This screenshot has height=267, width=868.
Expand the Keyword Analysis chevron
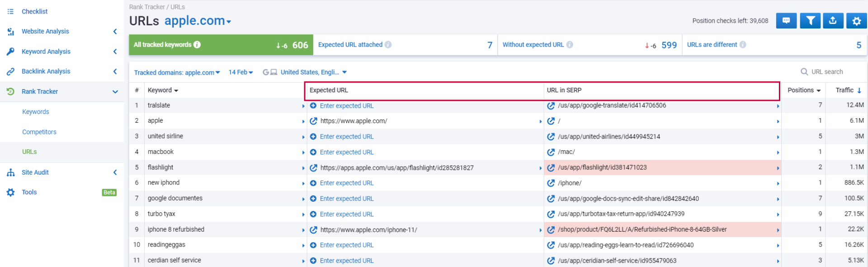(115, 52)
